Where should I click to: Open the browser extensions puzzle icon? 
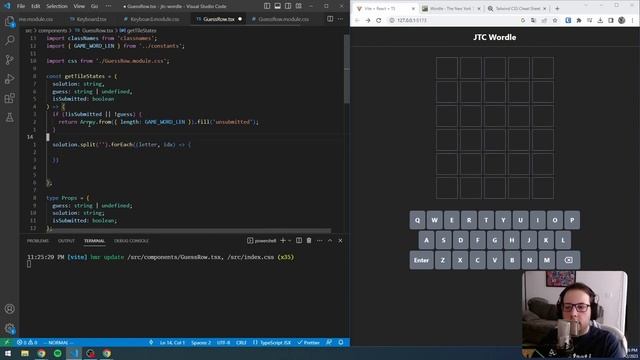pyautogui.click(x=579, y=20)
